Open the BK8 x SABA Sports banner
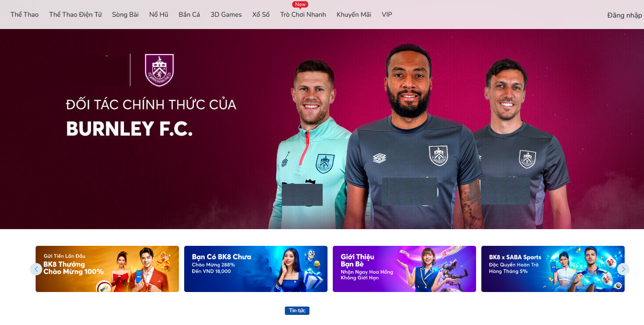 tap(553, 269)
